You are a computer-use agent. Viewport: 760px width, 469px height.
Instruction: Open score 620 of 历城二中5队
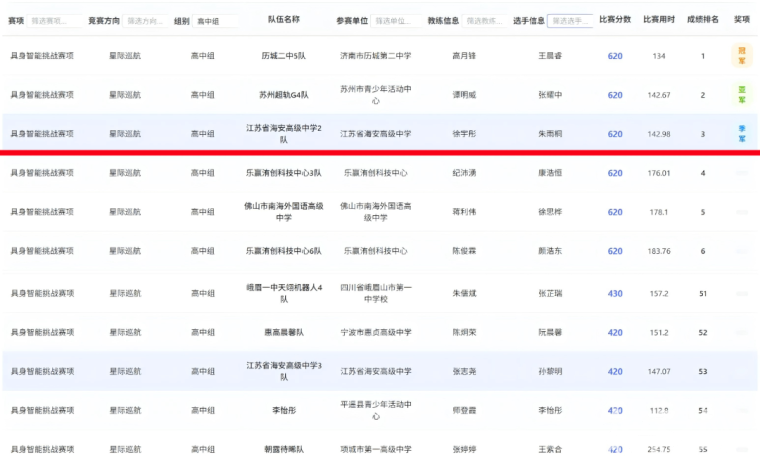(615, 56)
